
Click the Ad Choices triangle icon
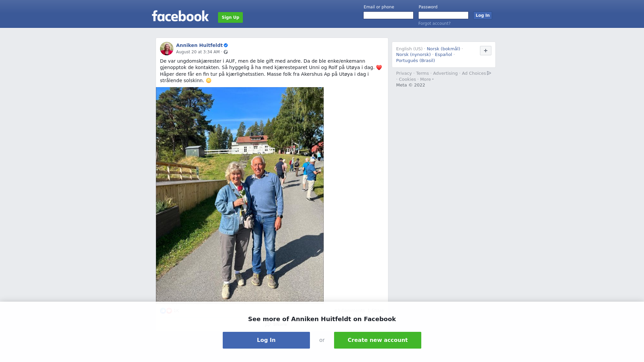coord(489,73)
